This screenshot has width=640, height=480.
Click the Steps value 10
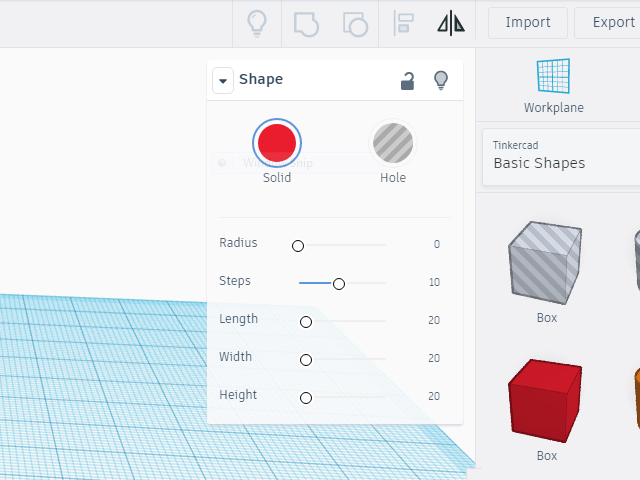pos(434,282)
